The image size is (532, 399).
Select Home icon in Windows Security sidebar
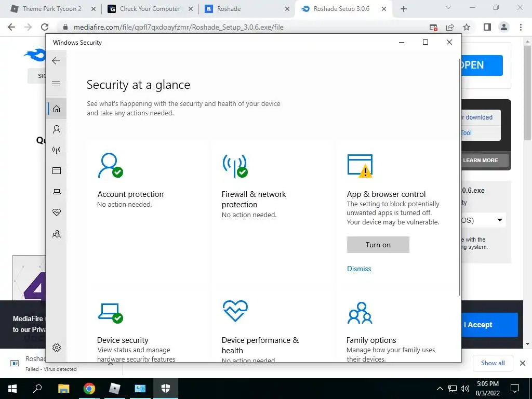pyautogui.click(x=56, y=109)
